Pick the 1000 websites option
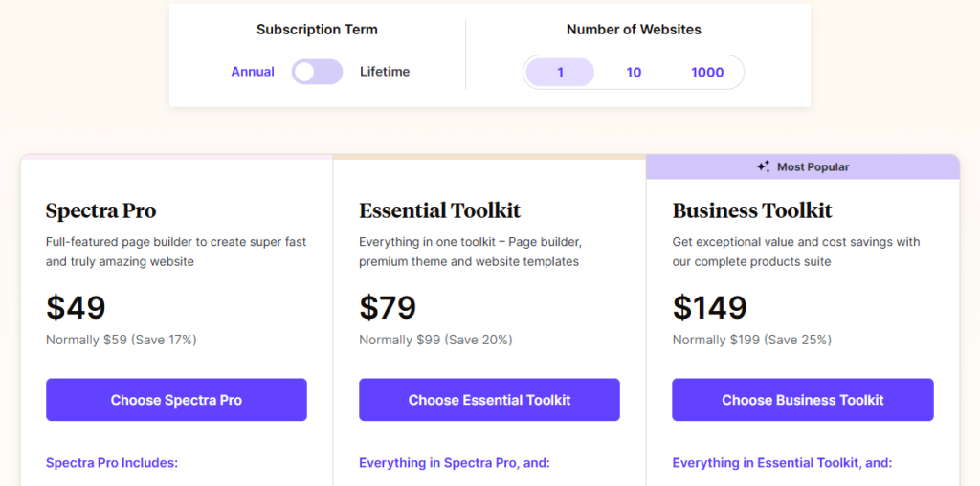 pyautogui.click(x=707, y=73)
